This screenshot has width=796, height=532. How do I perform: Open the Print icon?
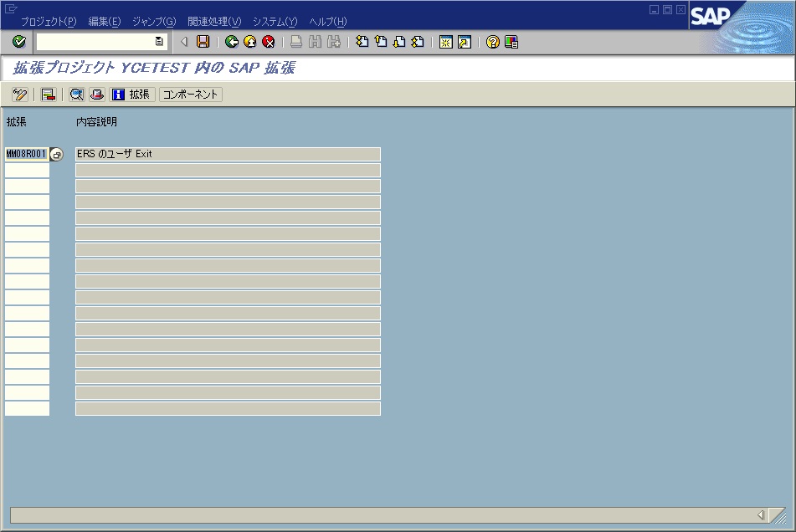[295, 42]
